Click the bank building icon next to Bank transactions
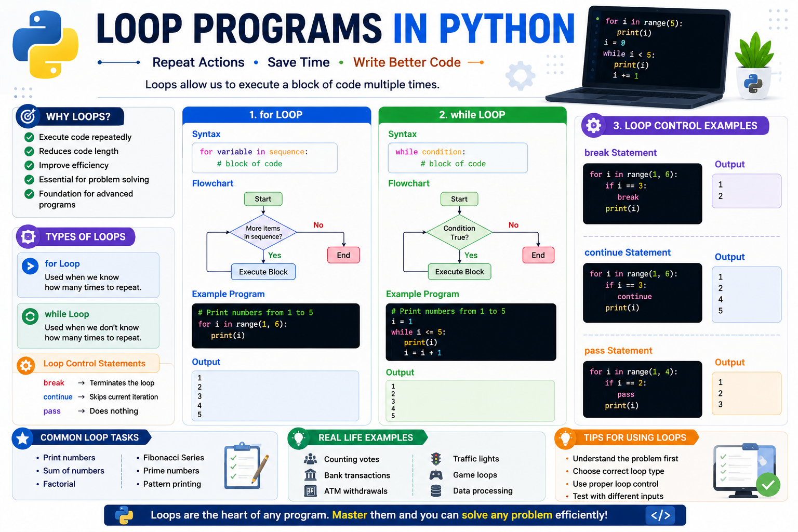 (x=311, y=475)
